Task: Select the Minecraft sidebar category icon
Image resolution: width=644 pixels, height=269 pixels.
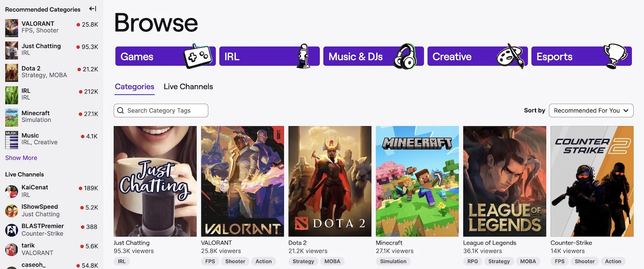Action: tap(12, 117)
